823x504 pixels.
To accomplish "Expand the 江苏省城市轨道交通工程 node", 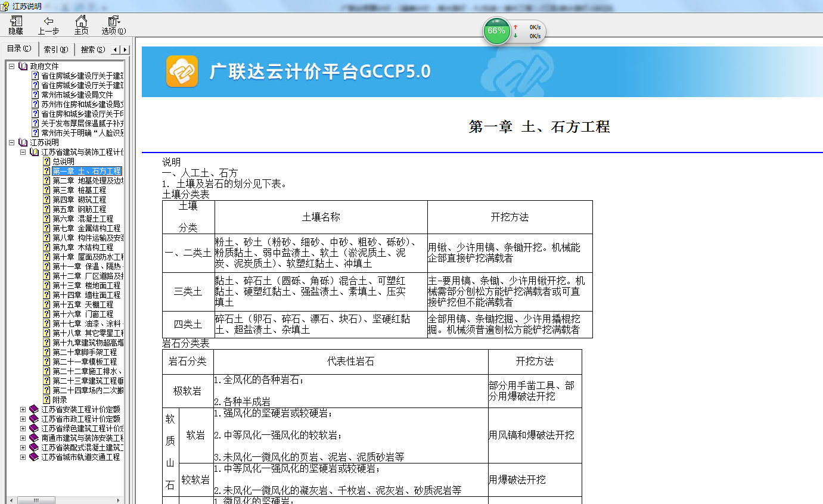I will point(23,457).
